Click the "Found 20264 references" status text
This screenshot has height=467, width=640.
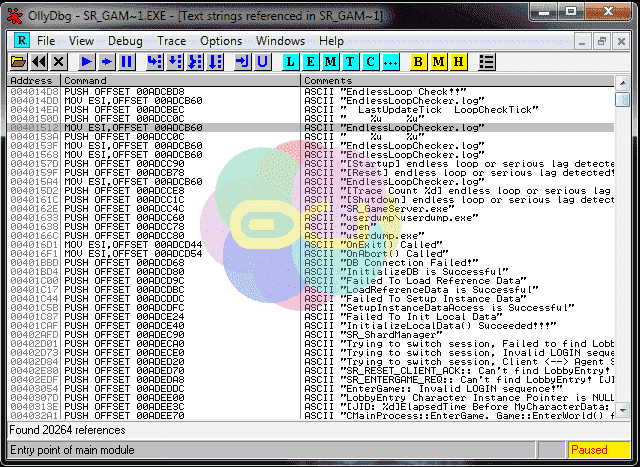(x=67, y=430)
